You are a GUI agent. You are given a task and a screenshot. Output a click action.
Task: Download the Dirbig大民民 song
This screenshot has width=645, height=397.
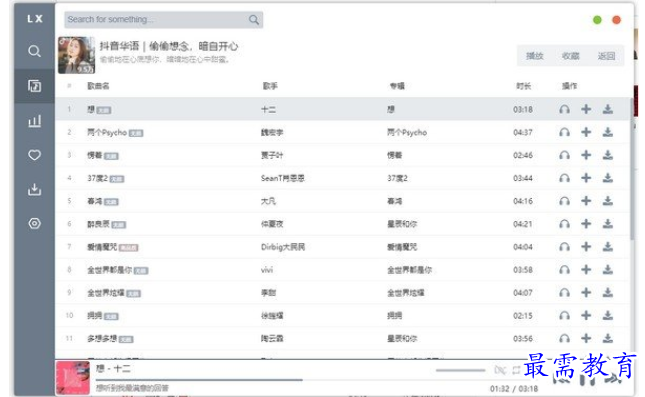coord(608,247)
